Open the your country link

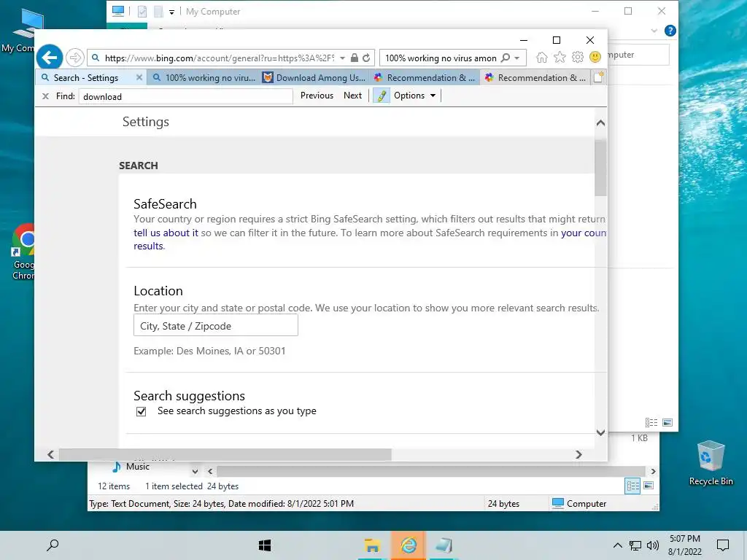tap(584, 233)
